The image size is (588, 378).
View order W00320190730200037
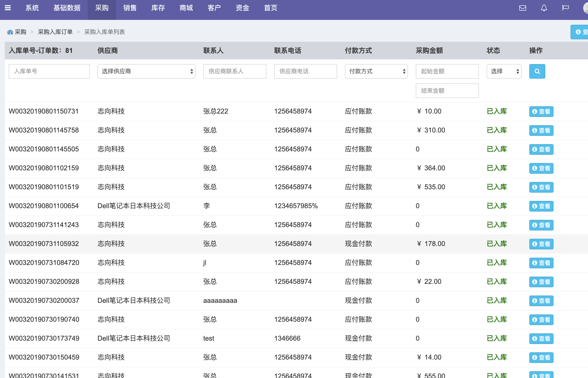(x=541, y=301)
